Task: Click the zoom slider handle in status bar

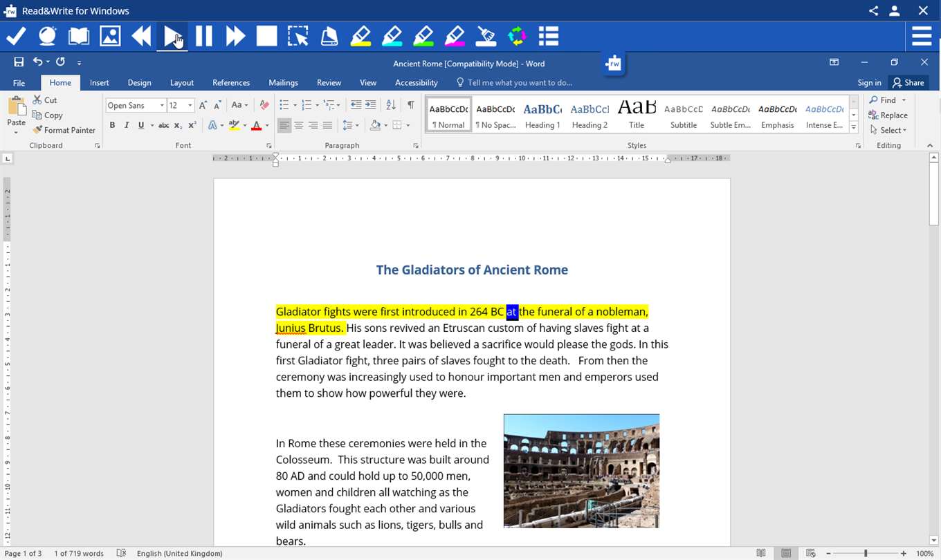Action: pos(866,553)
